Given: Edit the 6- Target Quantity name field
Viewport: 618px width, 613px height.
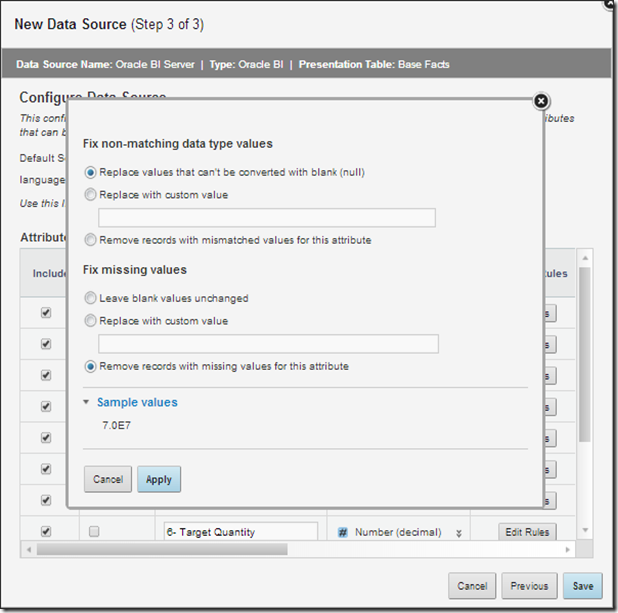Looking at the screenshot, I should [x=239, y=532].
